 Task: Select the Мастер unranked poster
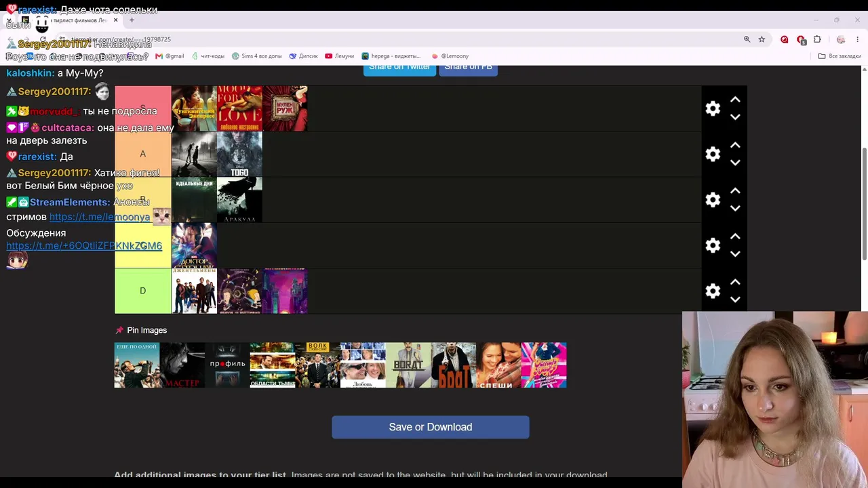click(182, 365)
